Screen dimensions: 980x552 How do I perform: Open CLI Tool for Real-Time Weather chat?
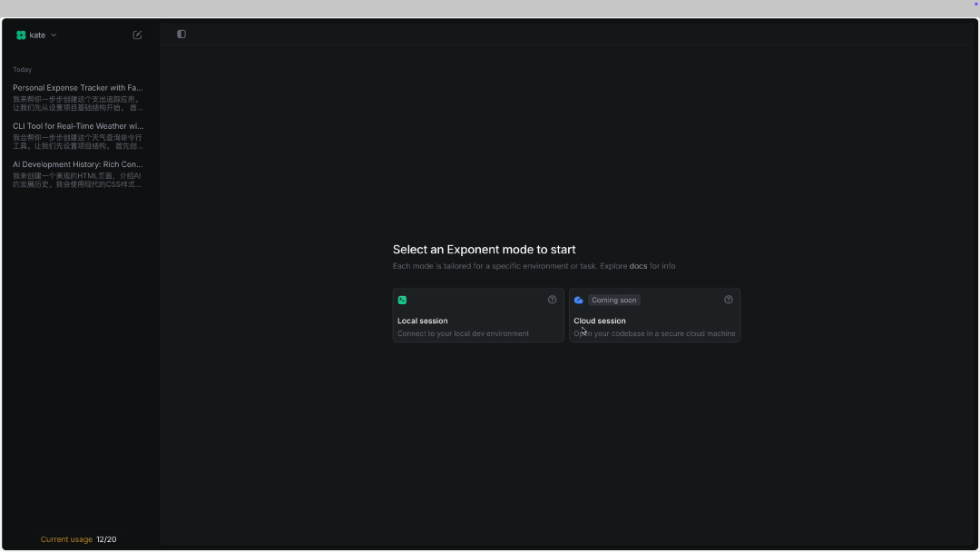pyautogui.click(x=78, y=135)
